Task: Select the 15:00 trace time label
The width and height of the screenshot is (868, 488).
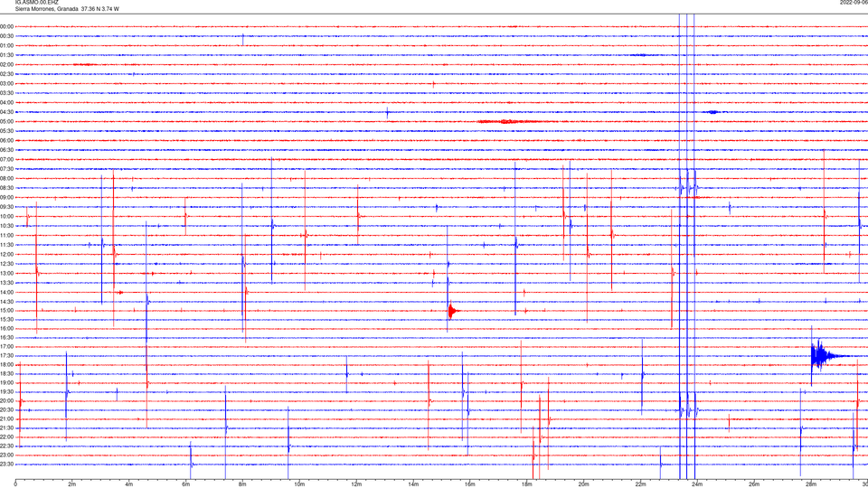Action: (7, 310)
